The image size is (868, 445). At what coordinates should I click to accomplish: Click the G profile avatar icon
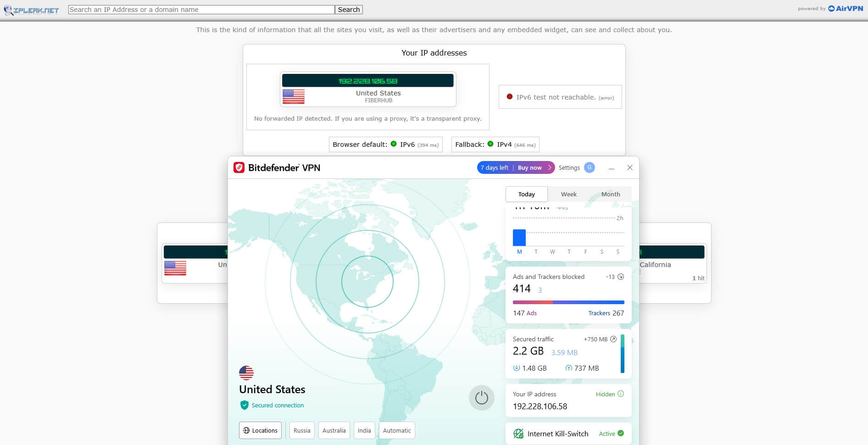point(589,167)
